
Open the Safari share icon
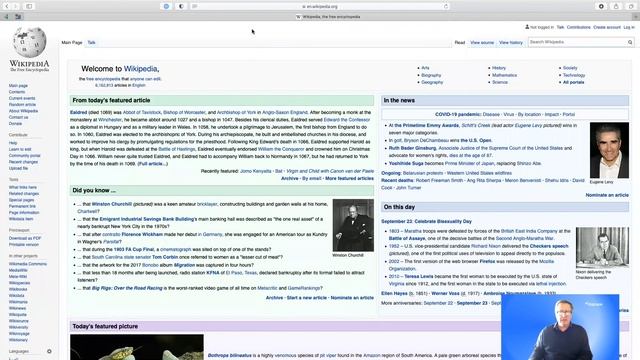point(616,6)
